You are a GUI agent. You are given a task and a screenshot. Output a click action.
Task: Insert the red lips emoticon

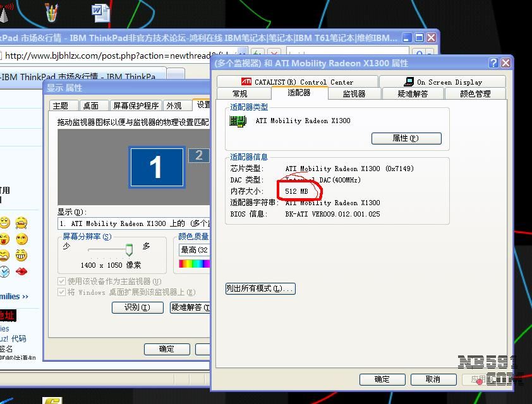click(x=21, y=272)
